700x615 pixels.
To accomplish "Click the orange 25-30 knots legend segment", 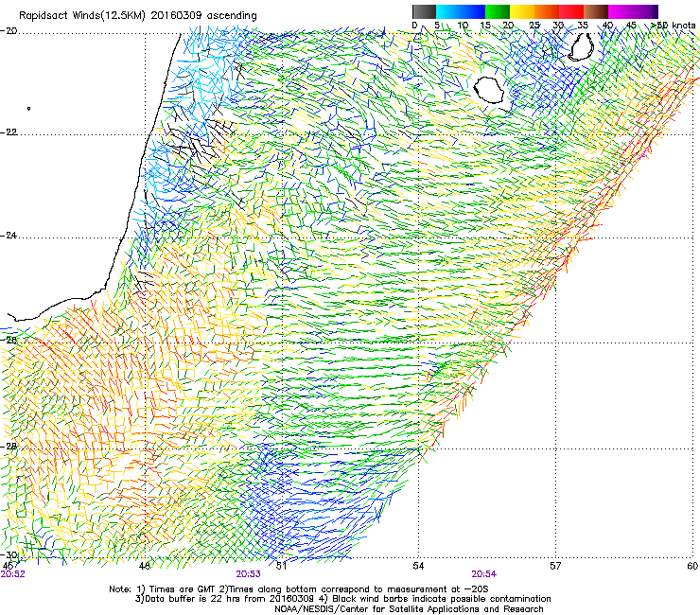I will 547,11.
